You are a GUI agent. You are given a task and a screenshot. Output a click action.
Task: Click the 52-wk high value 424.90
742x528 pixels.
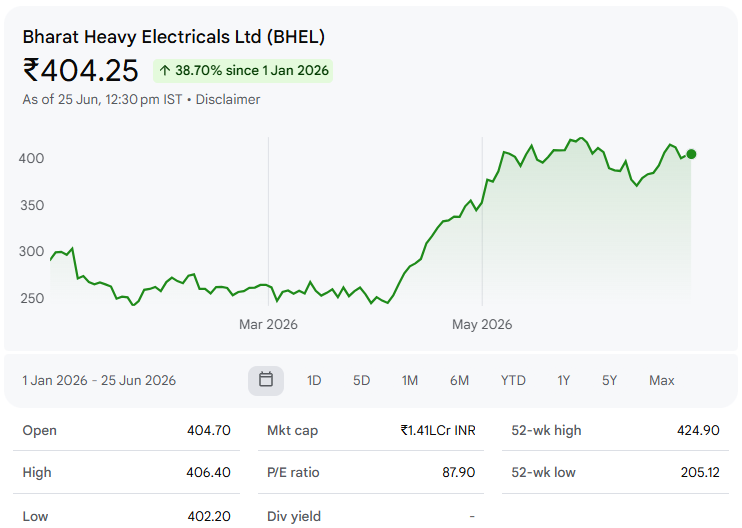[698, 431]
